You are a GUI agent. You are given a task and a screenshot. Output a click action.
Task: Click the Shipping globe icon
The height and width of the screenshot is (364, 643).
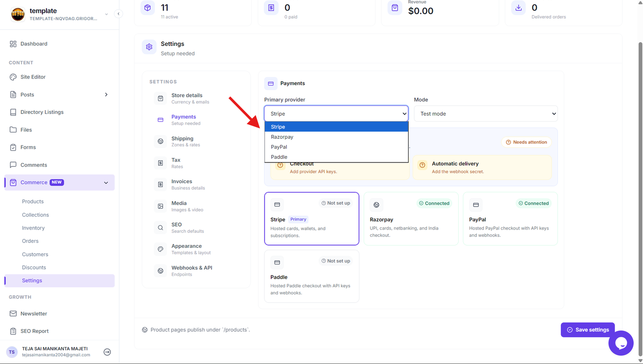click(x=160, y=141)
